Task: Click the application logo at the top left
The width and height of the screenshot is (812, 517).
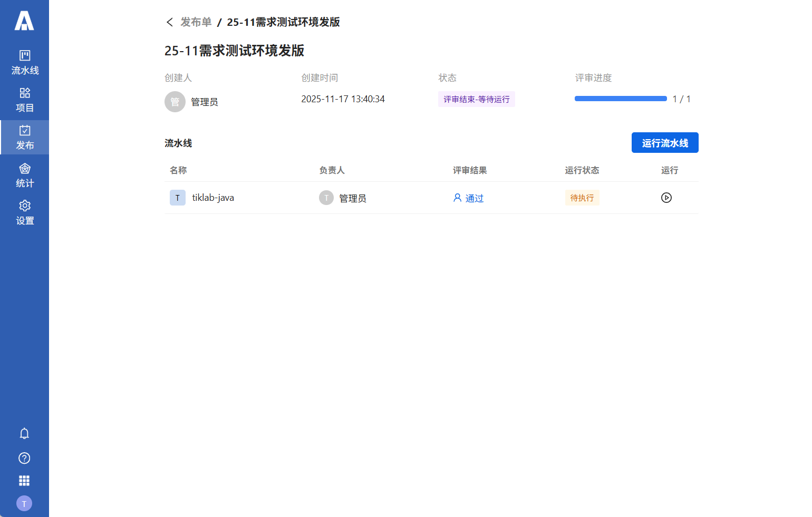Action: point(24,22)
